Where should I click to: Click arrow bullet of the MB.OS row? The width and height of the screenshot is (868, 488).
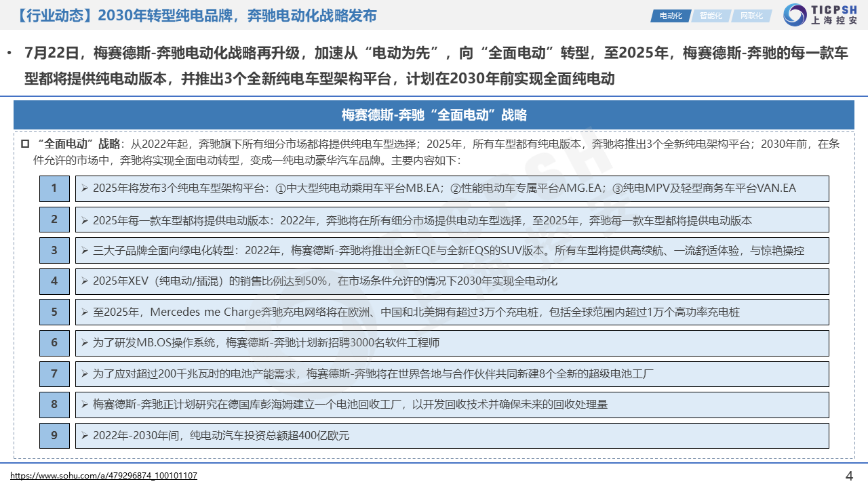85,343
